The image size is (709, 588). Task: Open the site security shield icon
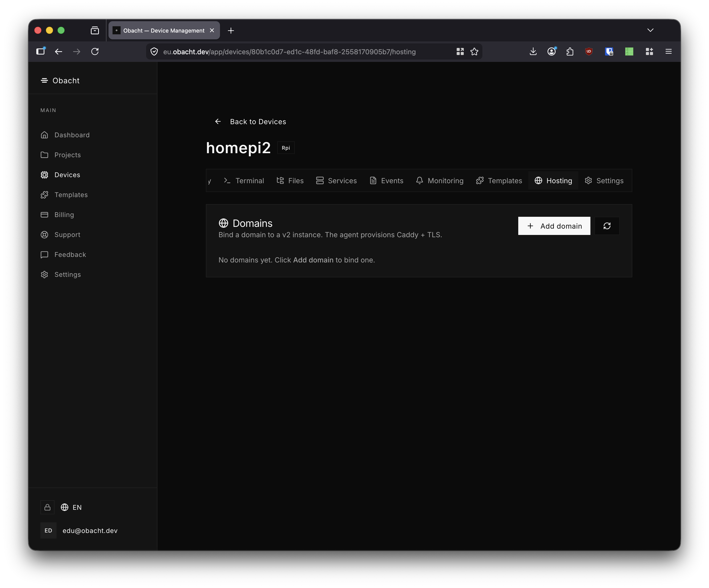[154, 51]
